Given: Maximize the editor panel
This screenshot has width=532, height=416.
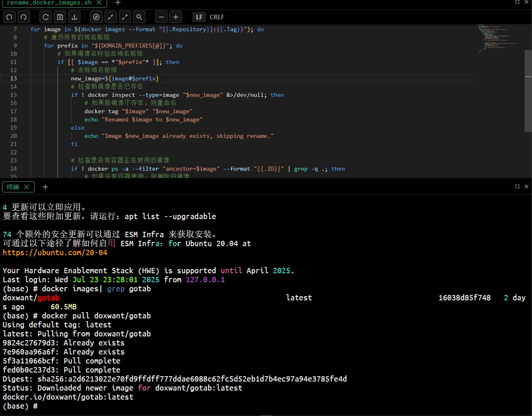Looking at the screenshot, I should 517,2.
